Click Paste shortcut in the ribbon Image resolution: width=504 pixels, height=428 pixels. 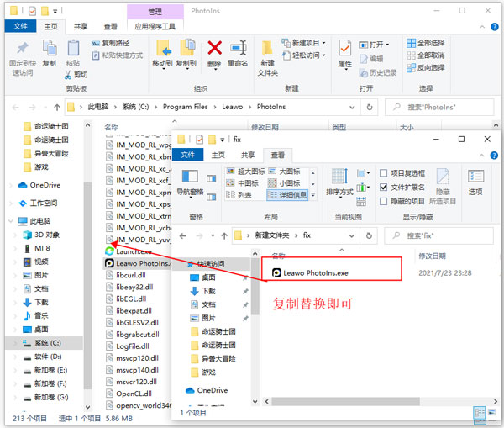(118, 55)
